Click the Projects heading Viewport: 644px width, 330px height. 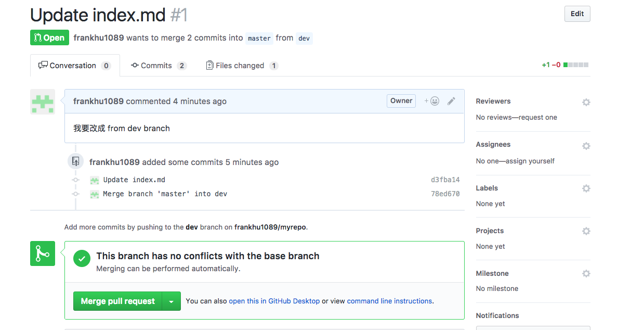(490, 231)
